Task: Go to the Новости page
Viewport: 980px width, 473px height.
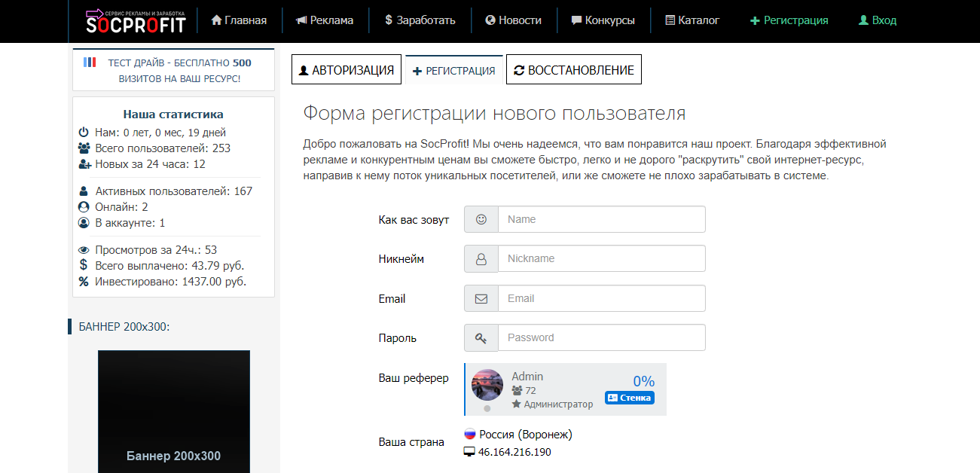Action: pyautogui.click(x=514, y=20)
